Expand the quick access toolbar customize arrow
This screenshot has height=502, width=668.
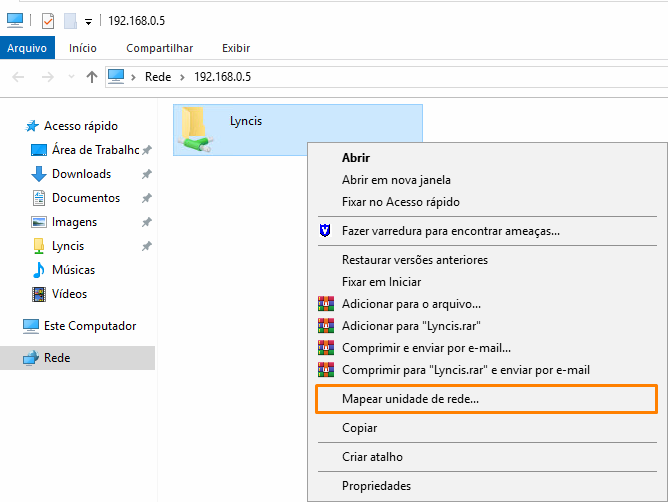(x=88, y=20)
